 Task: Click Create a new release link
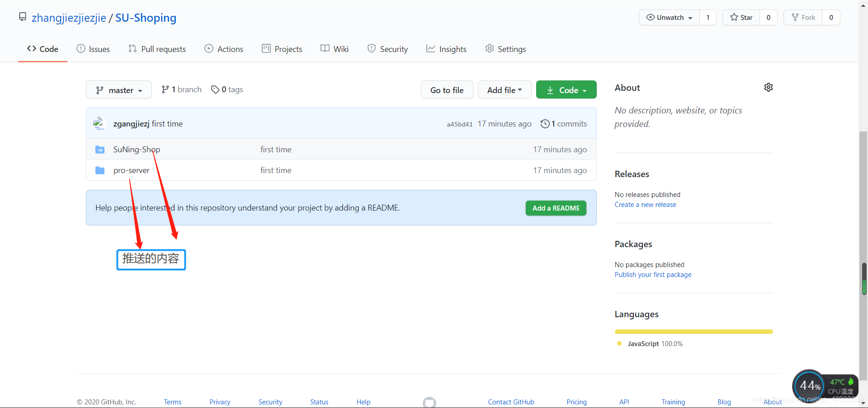(645, 205)
